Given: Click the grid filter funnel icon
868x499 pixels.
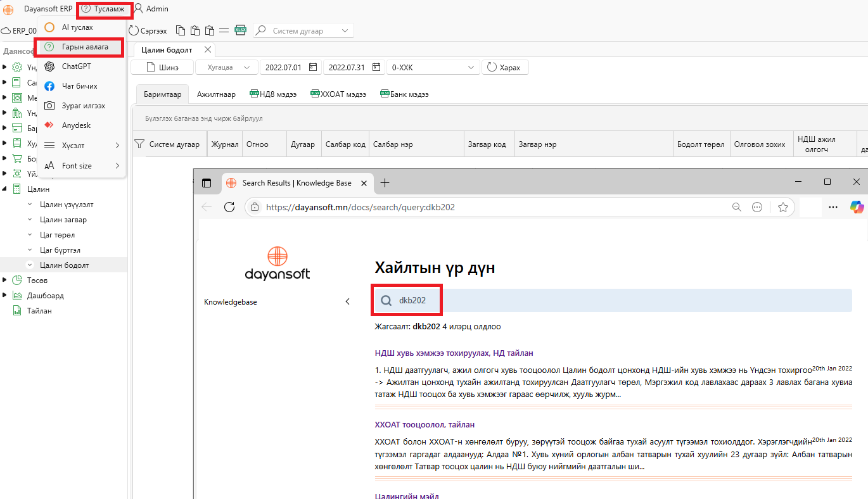Looking at the screenshot, I should (x=139, y=144).
